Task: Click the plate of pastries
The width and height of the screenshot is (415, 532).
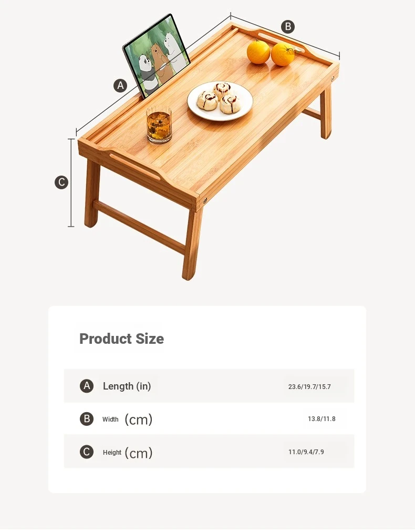Action: point(220,100)
